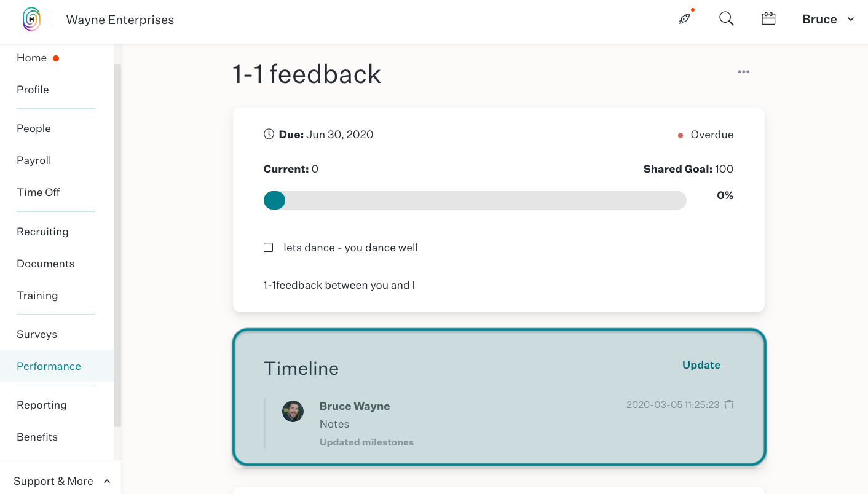Navigate to Home in sidebar

click(x=31, y=58)
